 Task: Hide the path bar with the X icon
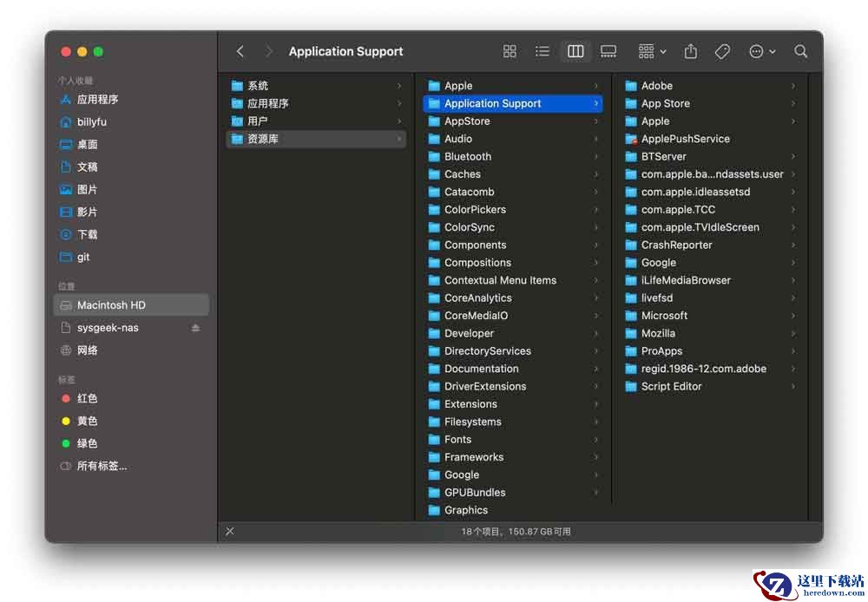(230, 531)
